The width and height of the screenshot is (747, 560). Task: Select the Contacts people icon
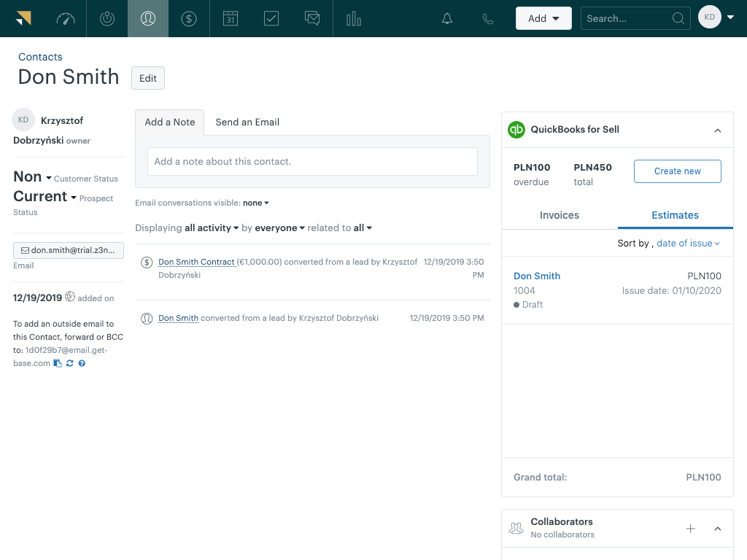[147, 18]
